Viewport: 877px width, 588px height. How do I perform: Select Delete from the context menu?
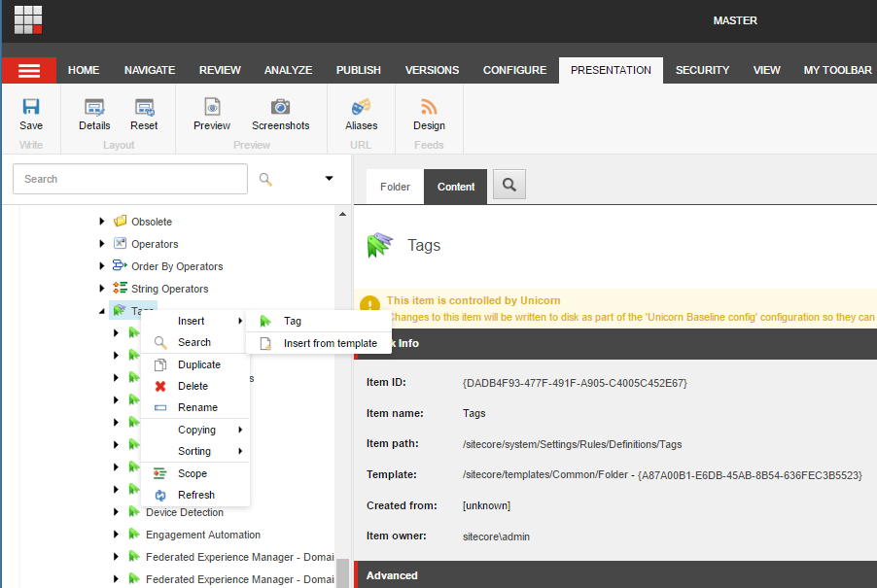[x=193, y=386]
